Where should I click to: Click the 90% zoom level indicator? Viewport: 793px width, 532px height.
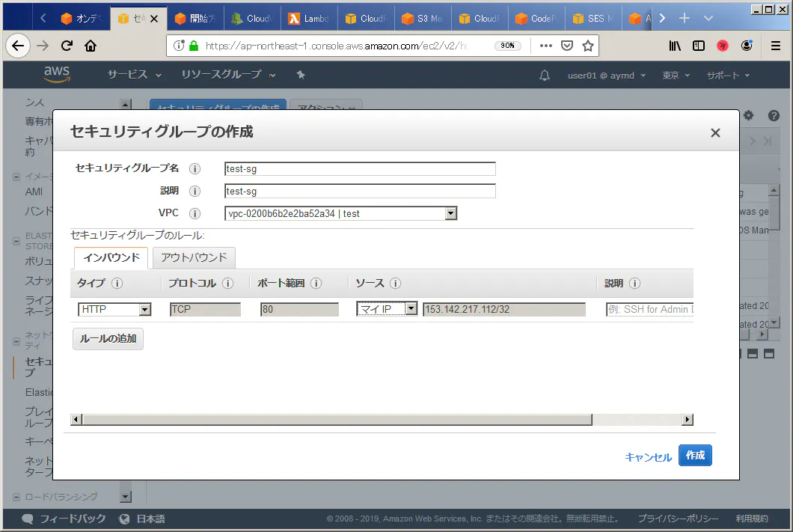pos(508,46)
